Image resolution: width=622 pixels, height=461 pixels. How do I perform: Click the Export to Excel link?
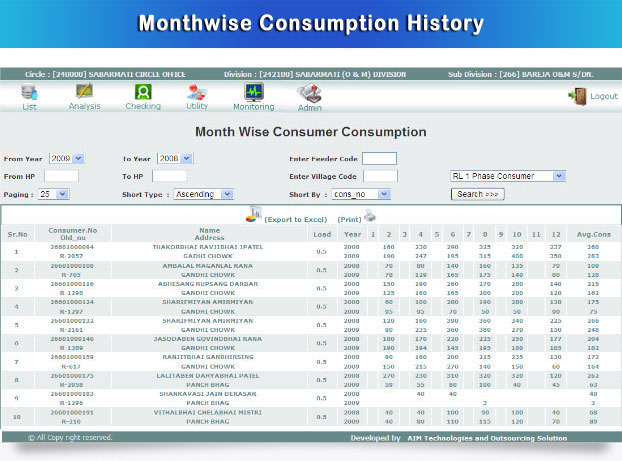coord(295,218)
